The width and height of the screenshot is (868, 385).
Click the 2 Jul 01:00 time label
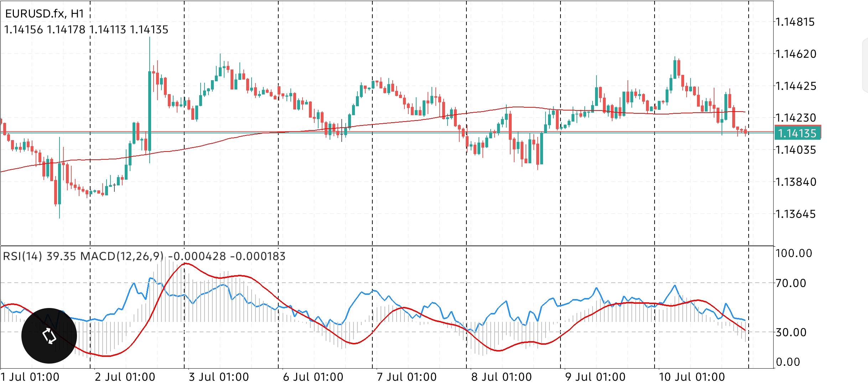pos(125,377)
